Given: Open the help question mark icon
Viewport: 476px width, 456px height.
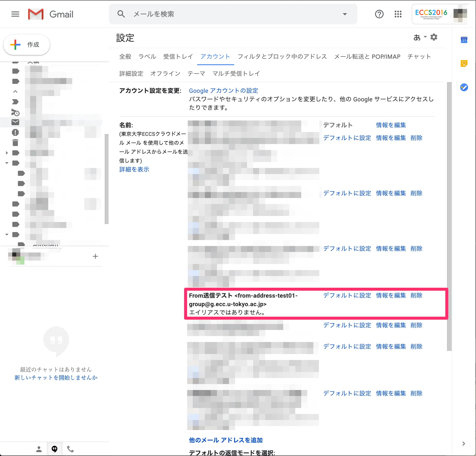Looking at the screenshot, I should point(379,14).
